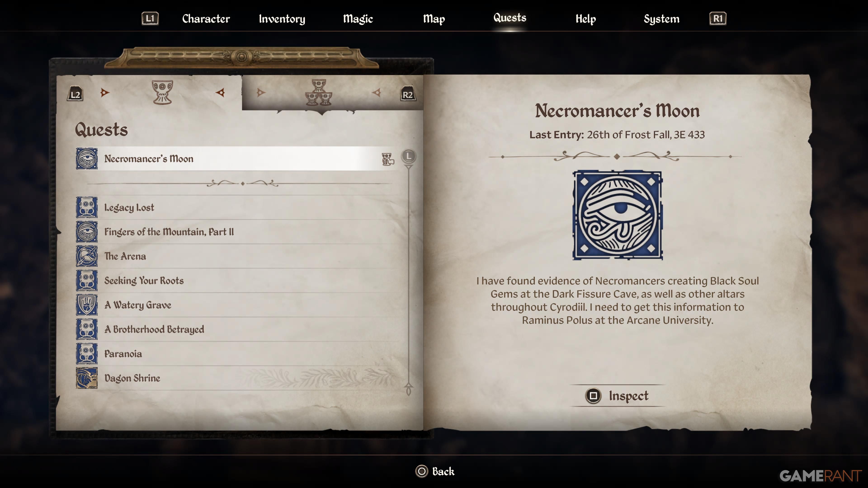Click the Inspect button
Viewport: 868px width, 488px height.
[617, 396]
